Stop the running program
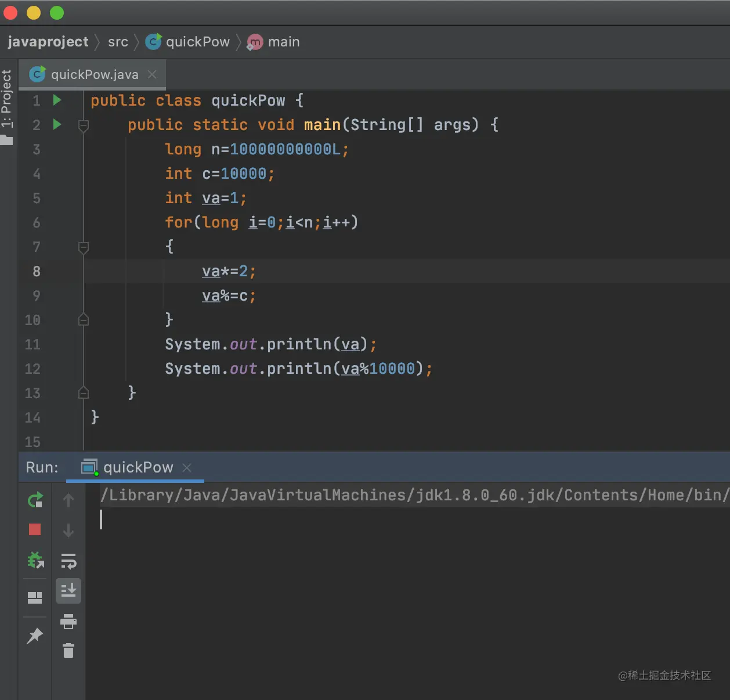Viewport: 730px width, 700px height. pyautogui.click(x=35, y=529)
